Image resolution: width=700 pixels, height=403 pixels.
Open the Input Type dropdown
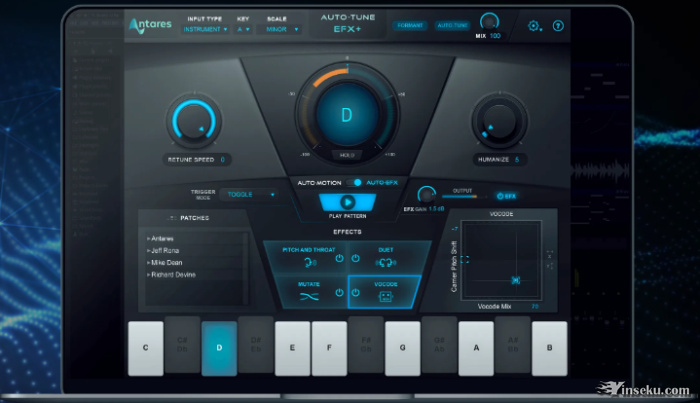[x=206, y=30]
